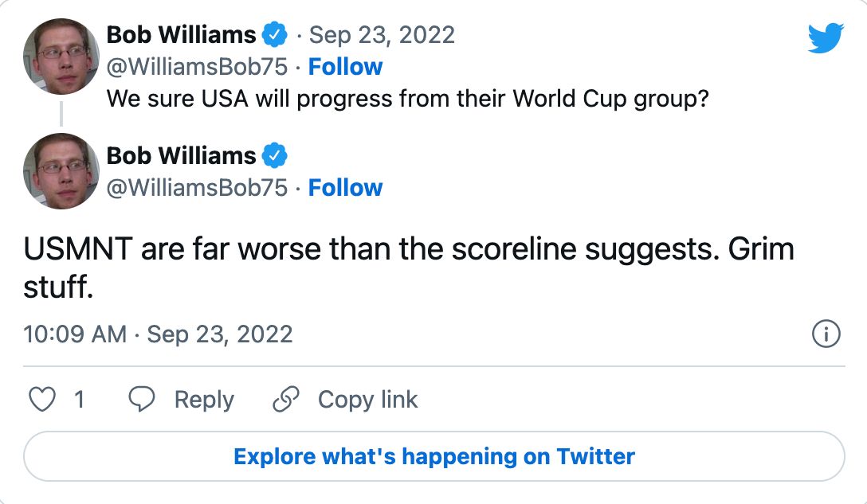Click Bob Williams profile avatar on first tweet
867x504 pixels.
click(x=60, y=56)
